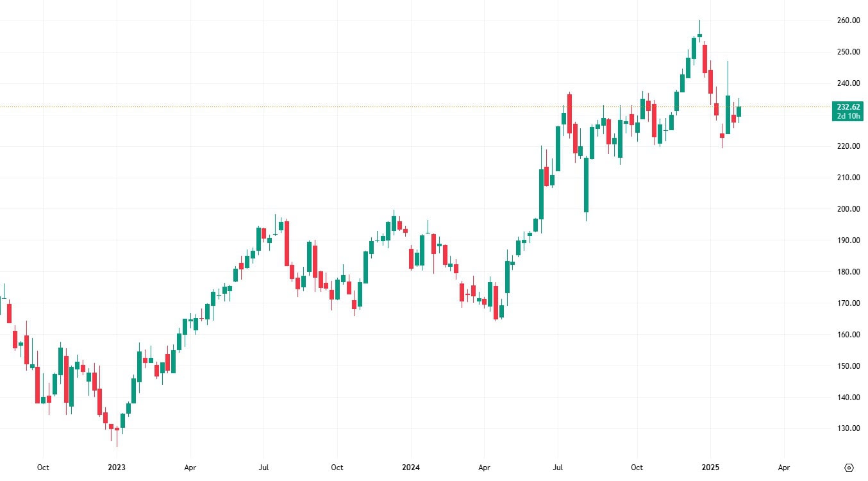This screenshot has height=481, width=868.
Task: Select the 2024 year marker on time axis
Action: pos(410,468)
